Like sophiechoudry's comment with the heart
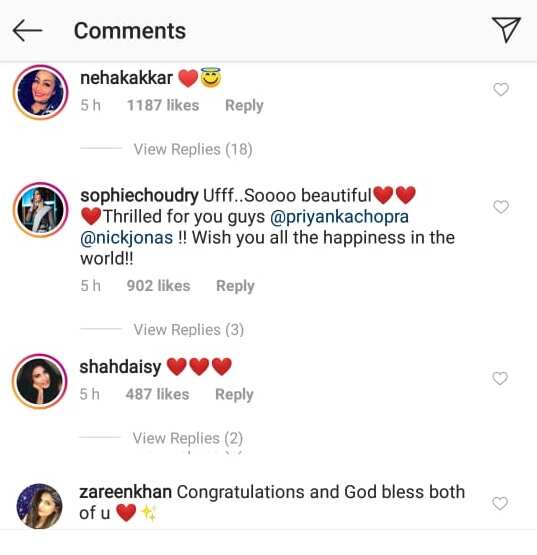The image size is (537, 555). pyautogui.click(x=501, y=207)
